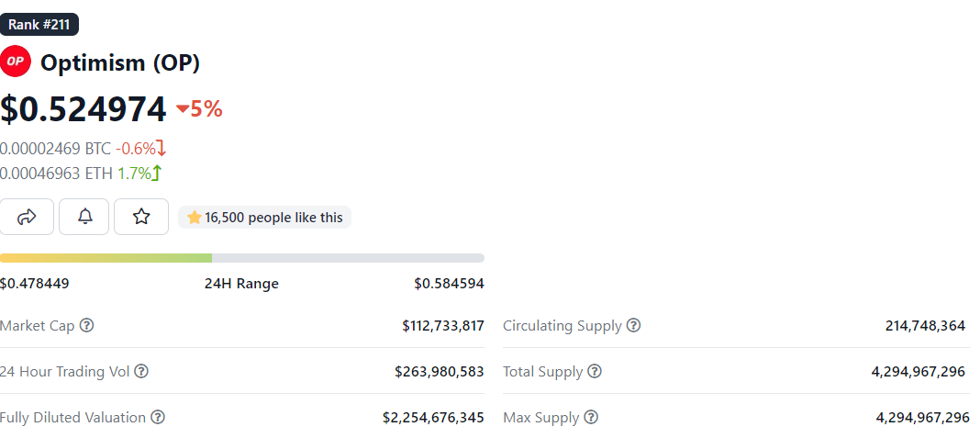Click the 16,500 people like this badge
The height and width of the screenshot is (438, 980).
pyautogui.click(x=264, y=218)
